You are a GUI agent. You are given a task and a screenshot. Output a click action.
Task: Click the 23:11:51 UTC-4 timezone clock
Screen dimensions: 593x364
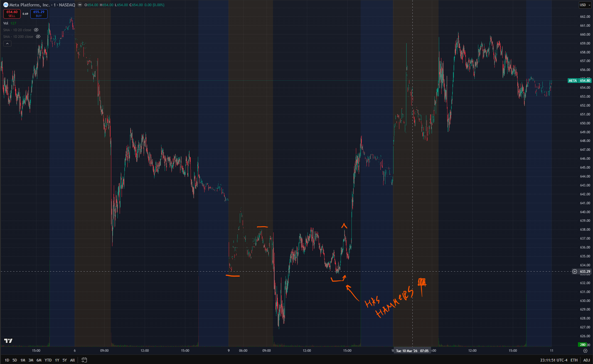[x=553, y=360]
